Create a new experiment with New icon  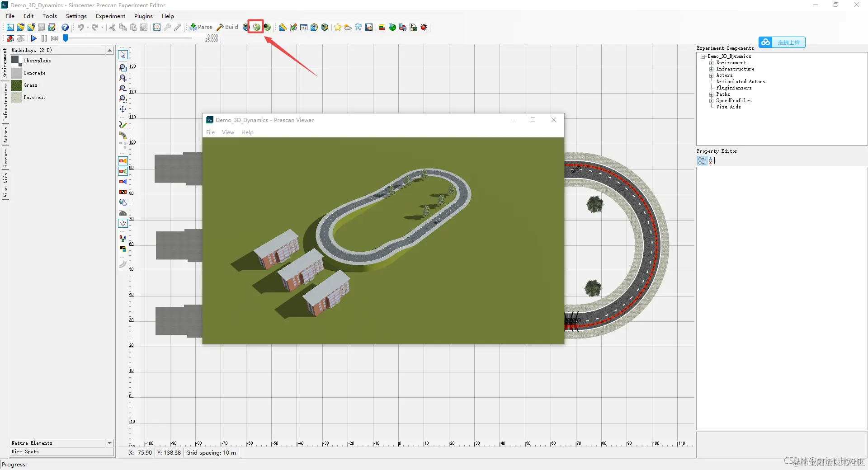tap(10, 27)
